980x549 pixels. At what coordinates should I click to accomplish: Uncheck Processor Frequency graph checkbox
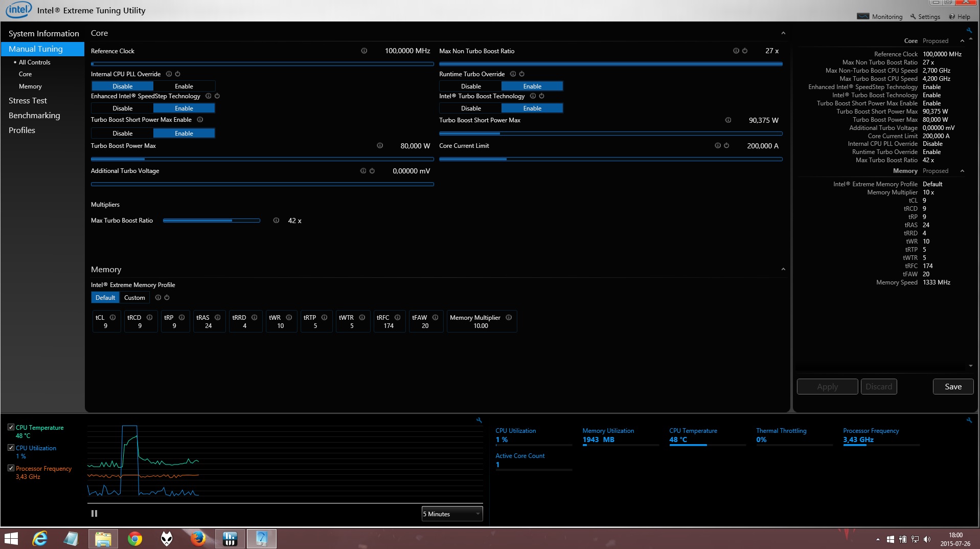pos(11,468)
